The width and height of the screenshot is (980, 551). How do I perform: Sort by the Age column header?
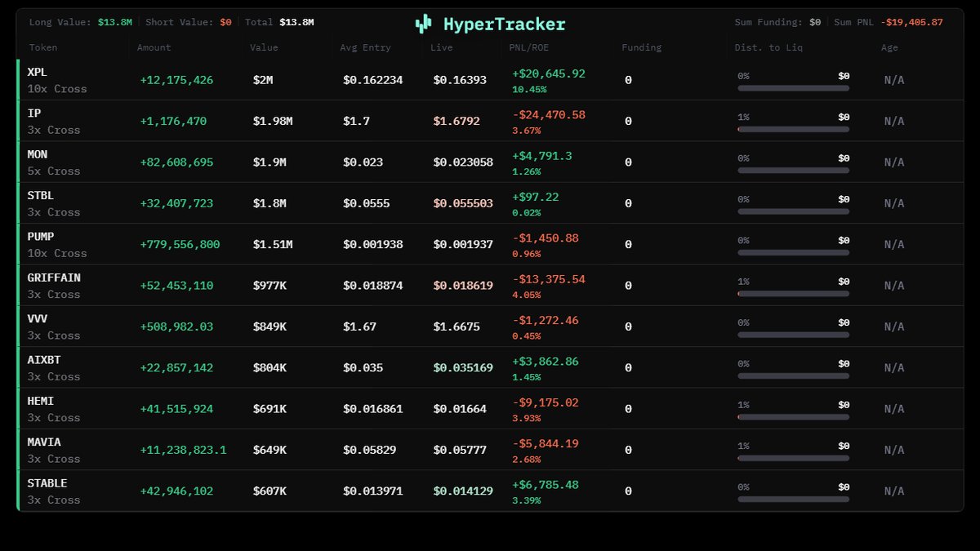889,47
